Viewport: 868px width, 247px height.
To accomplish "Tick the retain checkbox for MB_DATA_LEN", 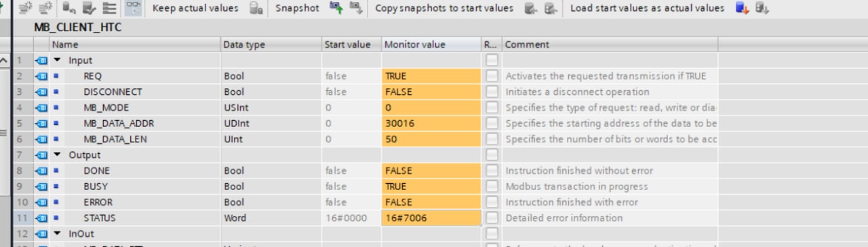I will click(x=492, y=138).
